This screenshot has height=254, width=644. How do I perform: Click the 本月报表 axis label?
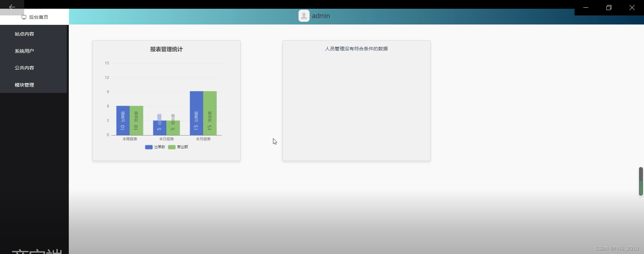pos(203,139)
